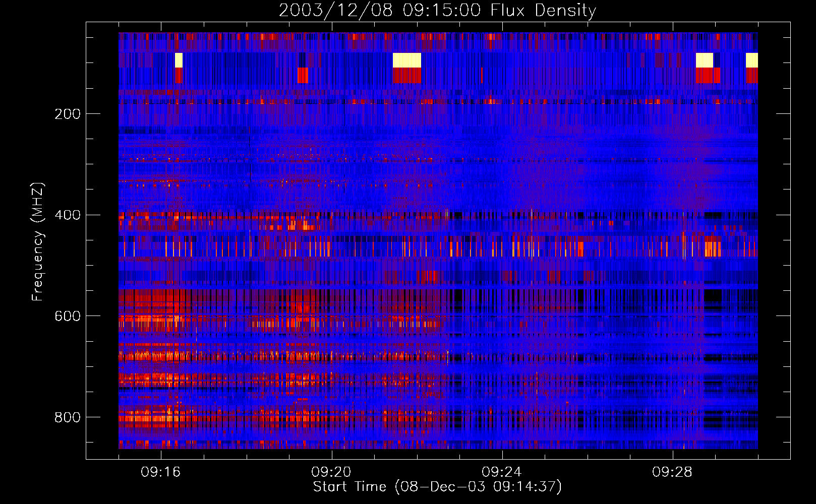Click the 09:16 time tick label

pyautogui.click(x=161, y=472)
